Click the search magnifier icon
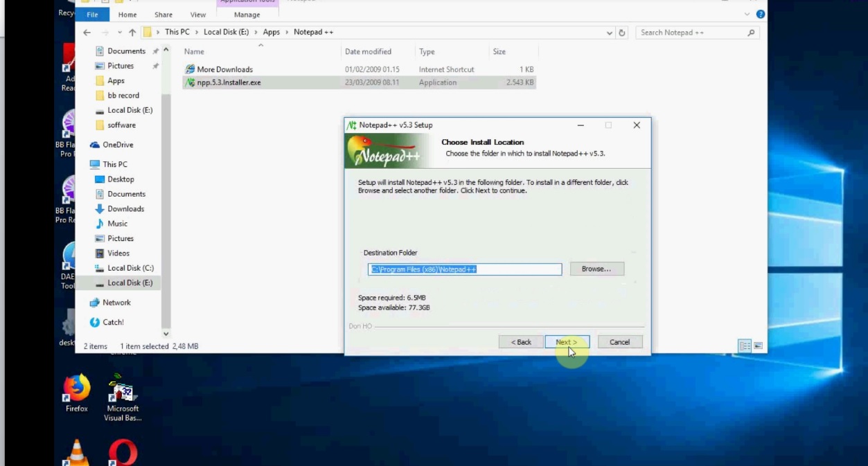The width and height of the screenshot is (868, 466). [x=751, y=33]
